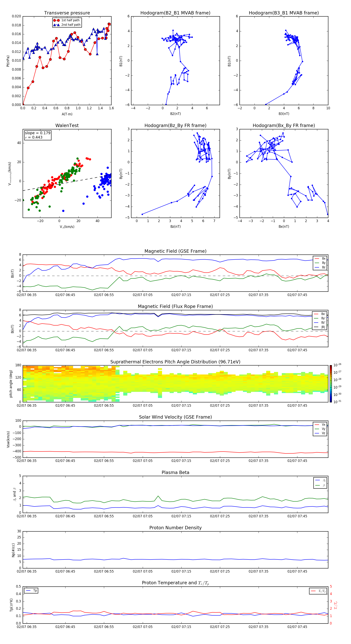The image size is (351, 644).
Task: Click the "Proton Number Density" title
Action: tap(175, 528)
